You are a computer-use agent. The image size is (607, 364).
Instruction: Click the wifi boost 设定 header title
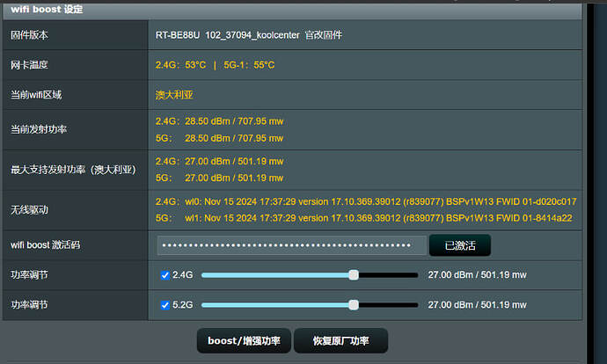click(47, 9)
